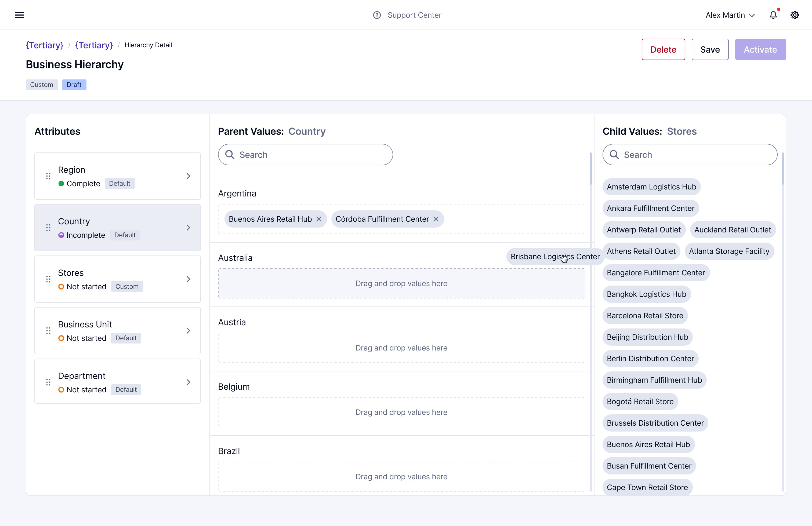Viewport: 812px width, 526px height.
Task: Click the Support Center help icon
Action: pos(377,15)
